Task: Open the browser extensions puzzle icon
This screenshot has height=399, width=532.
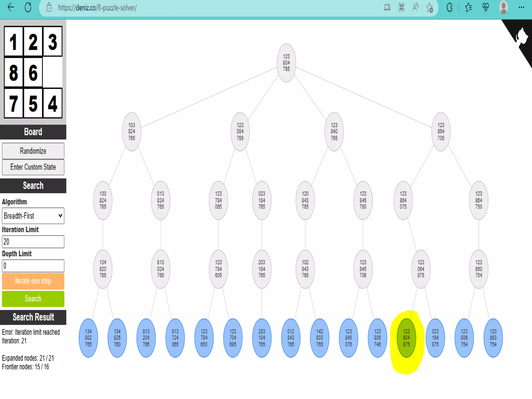Action: [449, 8]
